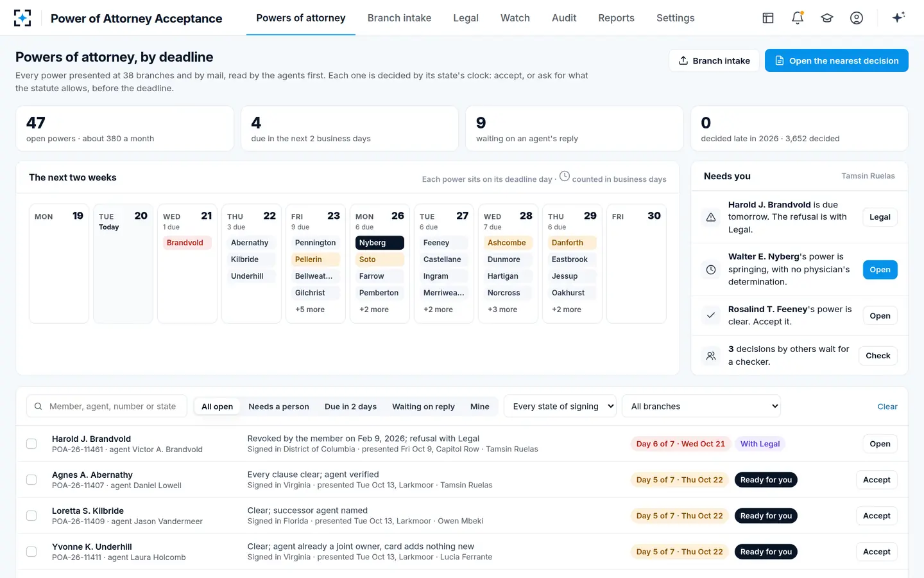The image size is (924, 578).
Task: Show the Mine filter
Action: click(480, 407)
